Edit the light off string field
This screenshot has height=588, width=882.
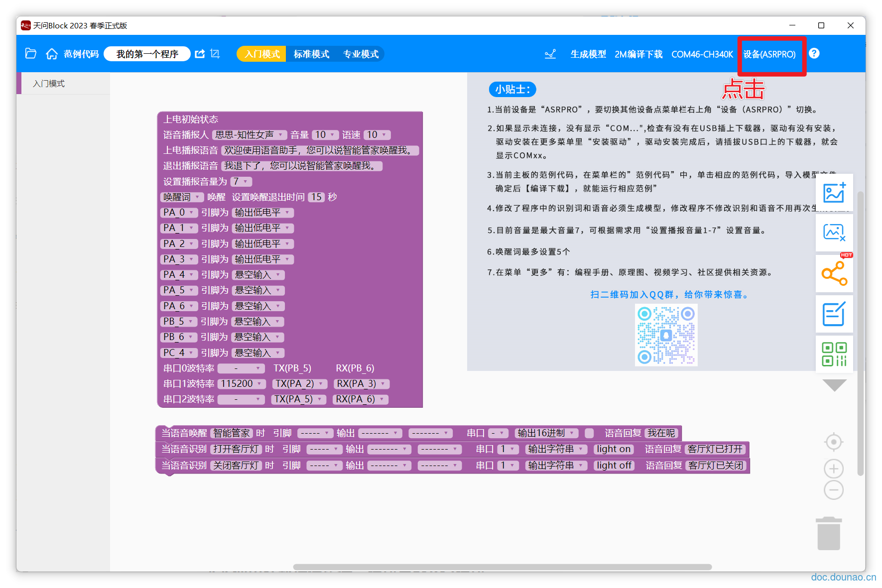tap(614, 466)
